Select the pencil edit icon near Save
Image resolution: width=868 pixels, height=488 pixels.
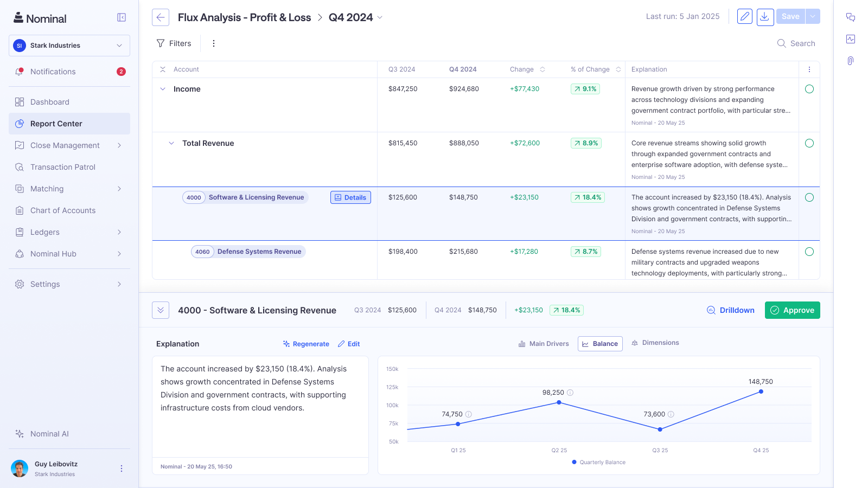tap(744, 17)
